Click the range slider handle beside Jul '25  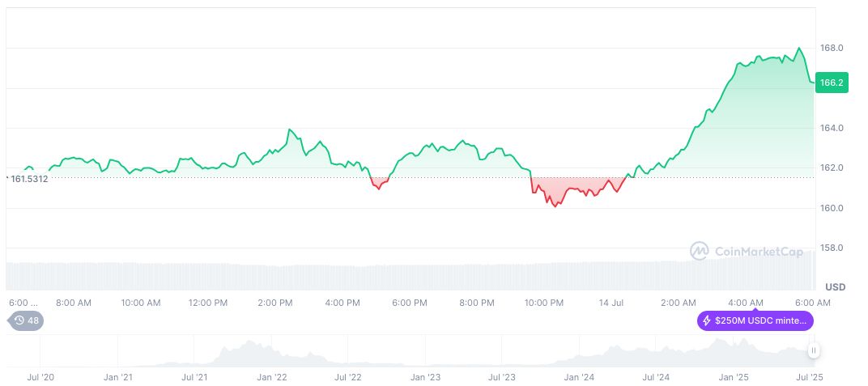[x=813, y=350]
